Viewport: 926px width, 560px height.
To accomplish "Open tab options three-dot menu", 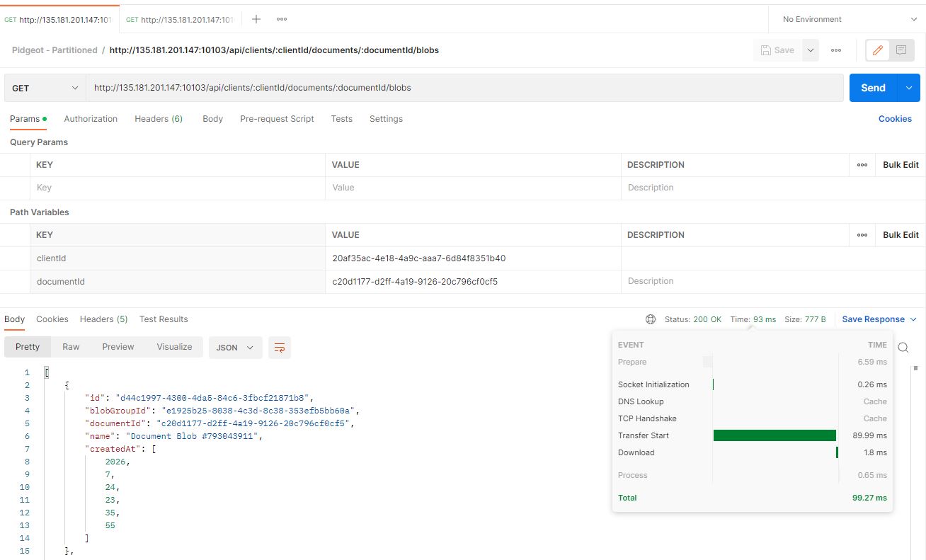I will (282, 19).
